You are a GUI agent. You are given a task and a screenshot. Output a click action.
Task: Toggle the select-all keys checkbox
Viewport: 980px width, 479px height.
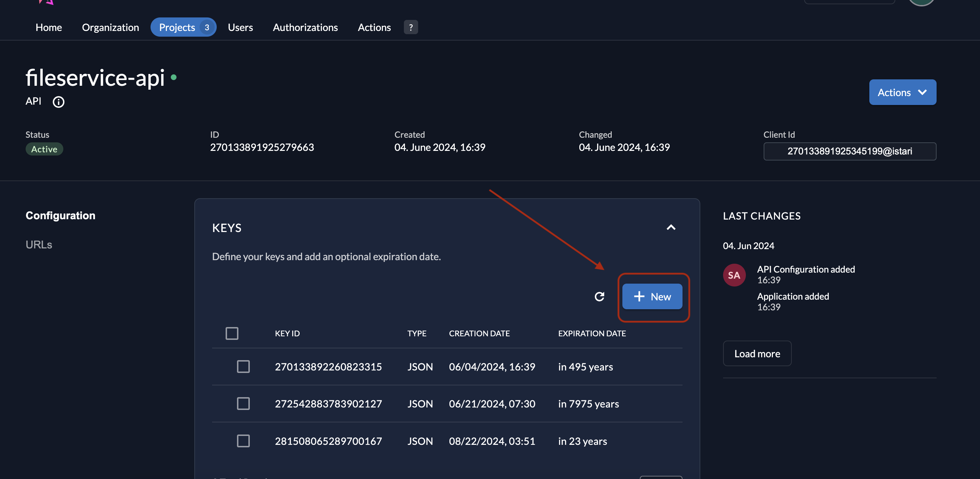pyautogui.click(x=232, y=333)
